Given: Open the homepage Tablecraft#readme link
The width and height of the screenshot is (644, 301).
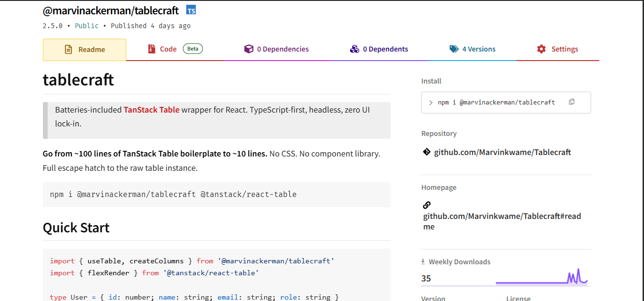Looking at the screenshot, I should [x=502, y=221].
